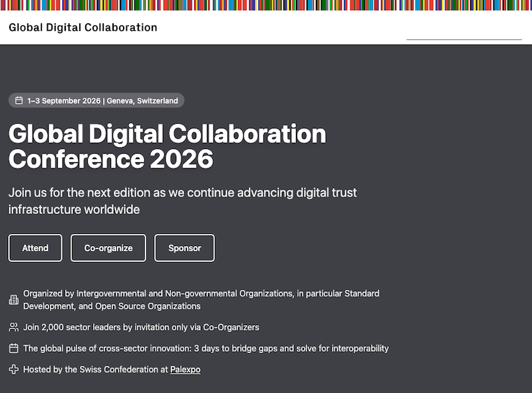The image size is (532, 393).
Task: Click the 'Join 2,000 sector leaders' line
Action: point(141,327)
